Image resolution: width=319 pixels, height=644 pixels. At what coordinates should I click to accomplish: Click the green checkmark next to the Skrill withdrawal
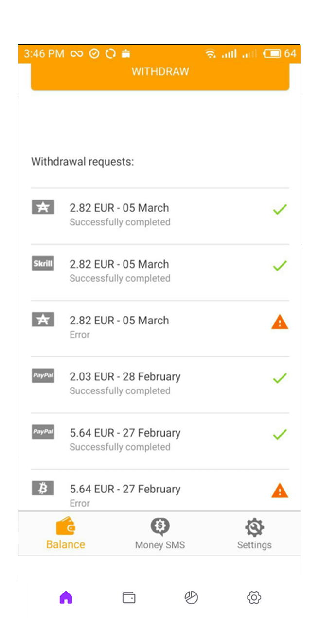280,265
